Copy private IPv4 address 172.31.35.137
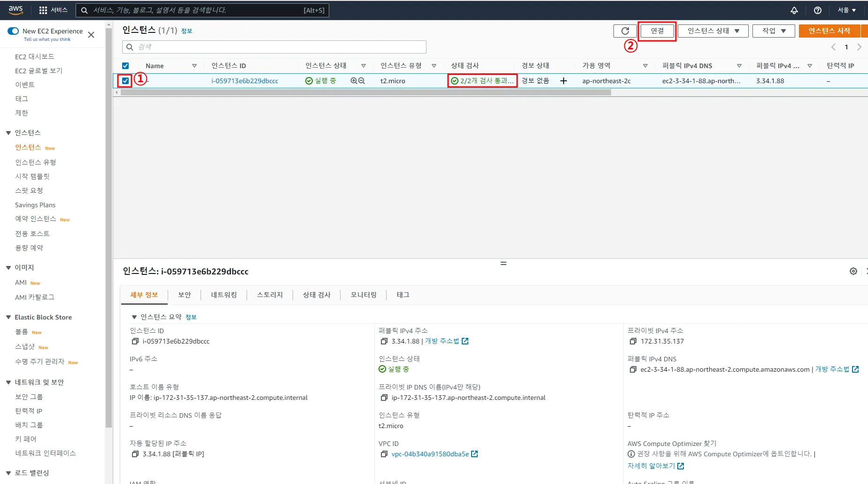The width and height of the screenshot is (868, 484). (633, 341)
